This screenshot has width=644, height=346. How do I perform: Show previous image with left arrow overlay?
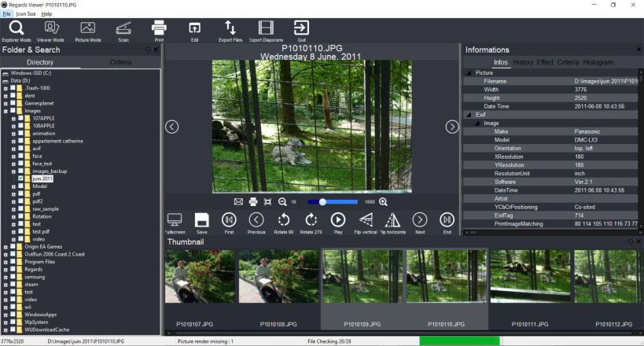coord(171,127)
